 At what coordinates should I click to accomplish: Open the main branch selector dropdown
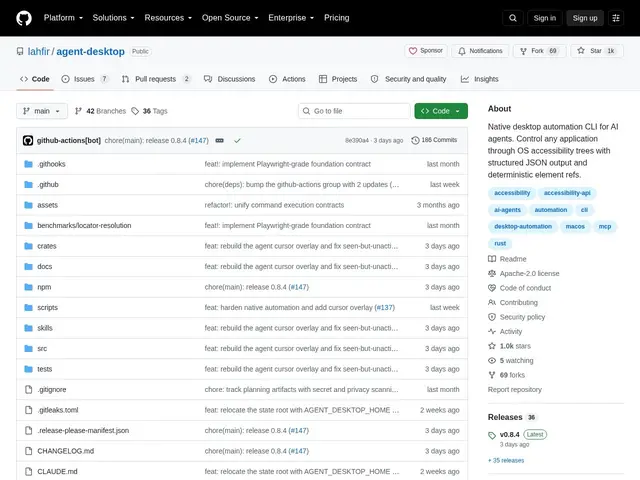(42, 111)
